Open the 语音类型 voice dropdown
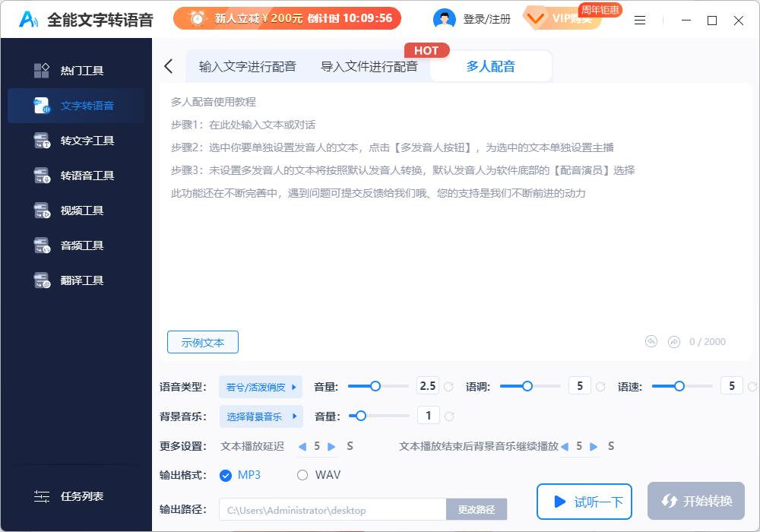 [x=261, y=387]
